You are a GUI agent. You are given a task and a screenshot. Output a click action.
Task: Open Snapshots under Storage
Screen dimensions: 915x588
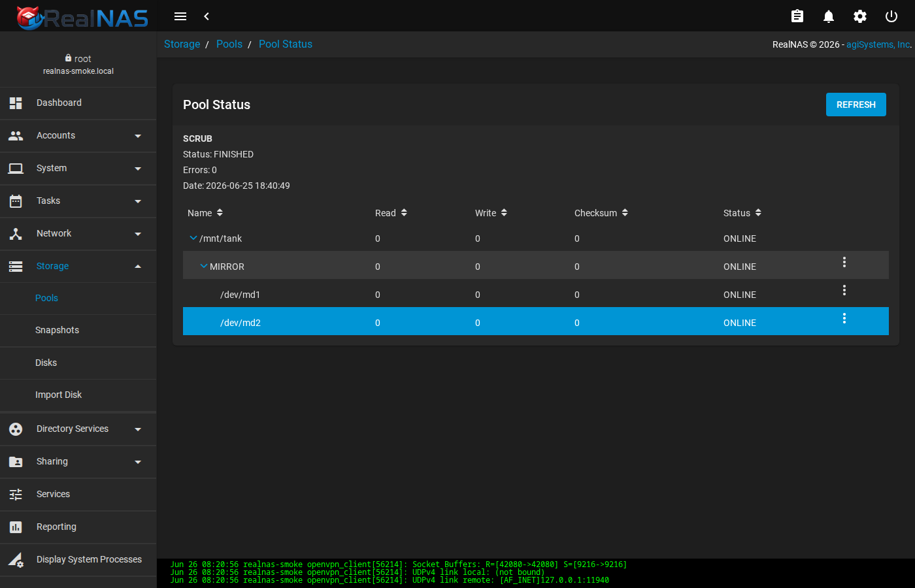click(x=78, y=331)
